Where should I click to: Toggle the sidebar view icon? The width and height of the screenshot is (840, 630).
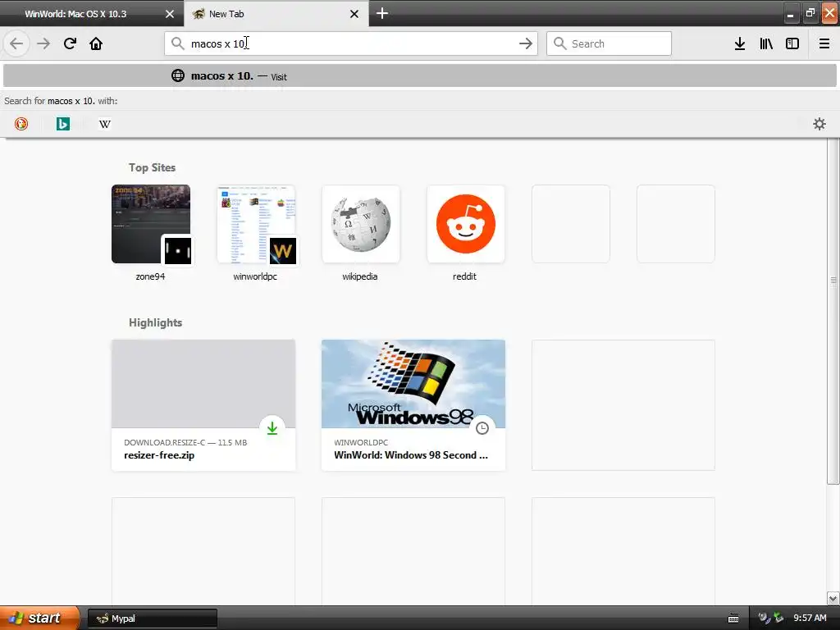(x=792, y=43)
